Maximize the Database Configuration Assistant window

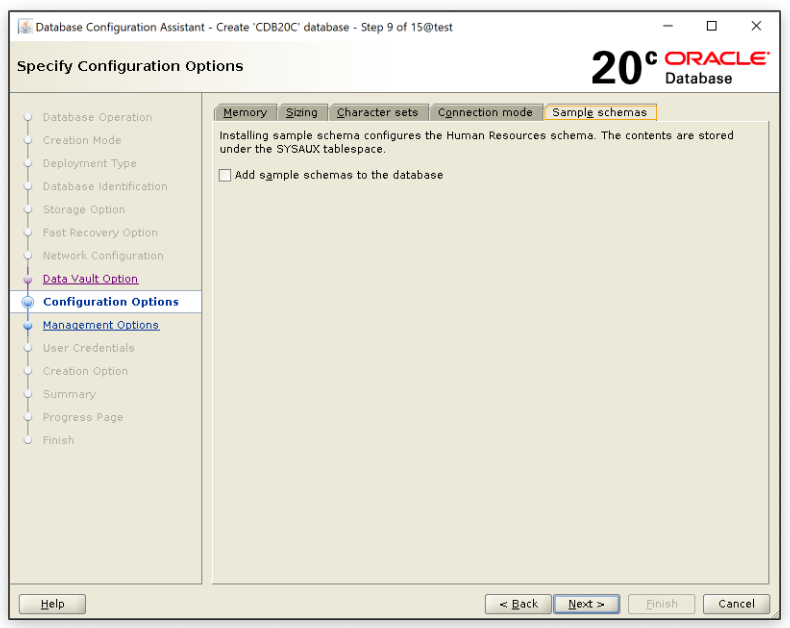tap(712, 27)
